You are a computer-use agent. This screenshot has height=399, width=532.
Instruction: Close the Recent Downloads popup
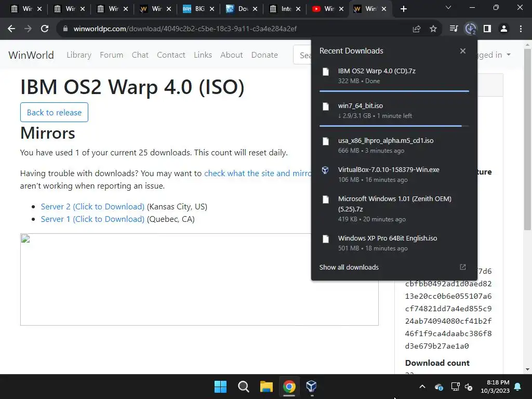[x=463, y=51]
